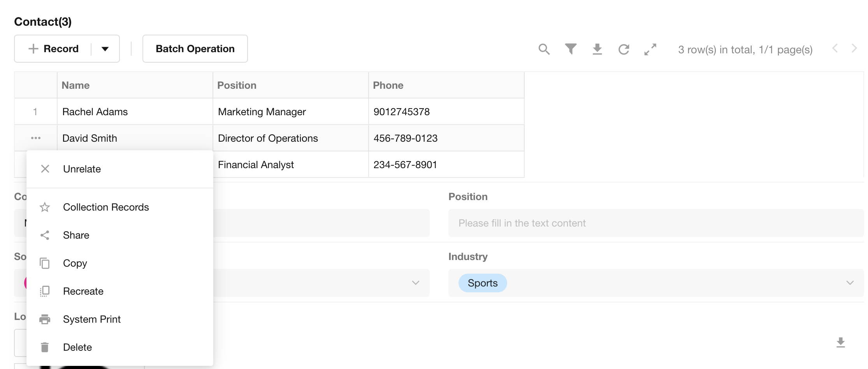Choose Collection Records in the menu
Viewport: 868px width, 369px height.
(x=106, y=207)
